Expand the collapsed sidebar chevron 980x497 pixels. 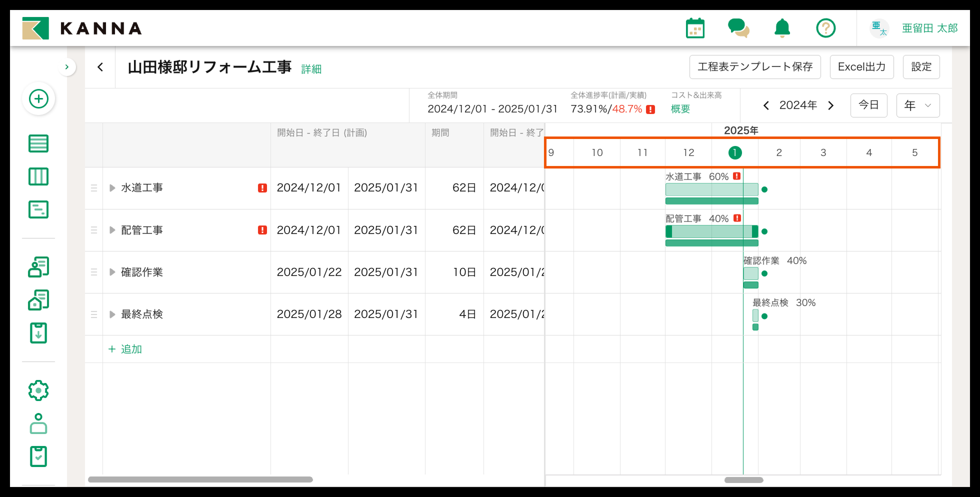[67, 67]
